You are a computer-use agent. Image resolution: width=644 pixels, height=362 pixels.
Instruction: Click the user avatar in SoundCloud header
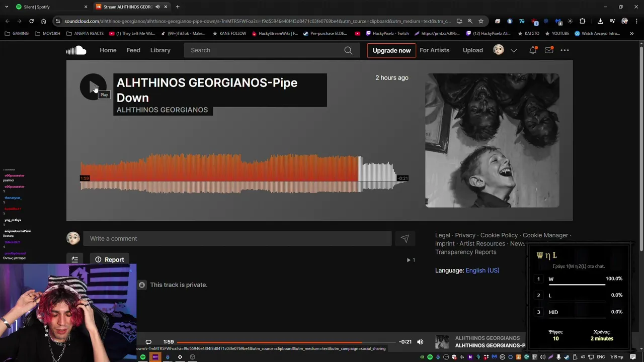pyautogui.click(x=499, y=50)
